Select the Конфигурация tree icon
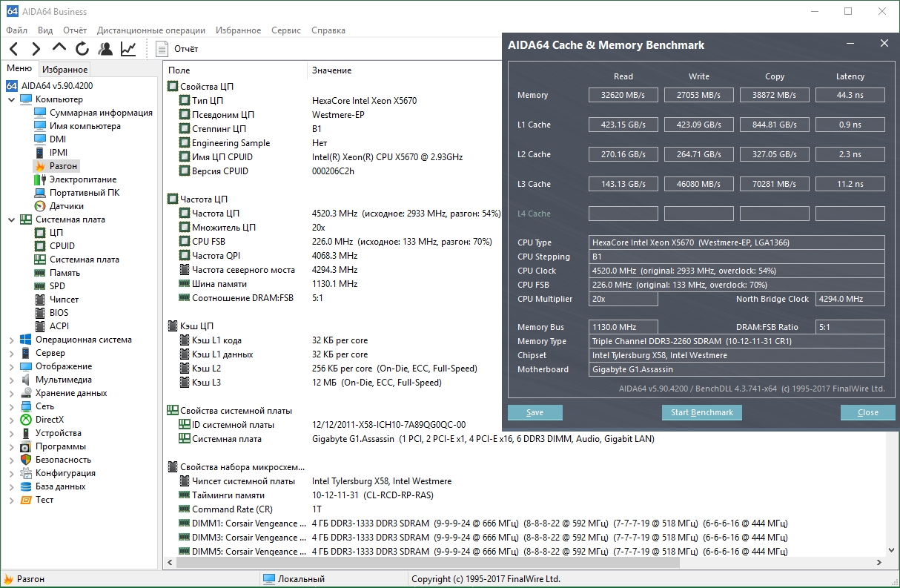Image resolution: width=900 pixels, height=588 pixels. (26, 473)
